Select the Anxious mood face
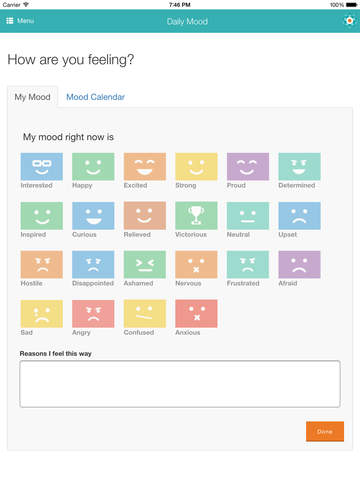The height and width of the screenshot is (480, 360). tap(196, 314)
